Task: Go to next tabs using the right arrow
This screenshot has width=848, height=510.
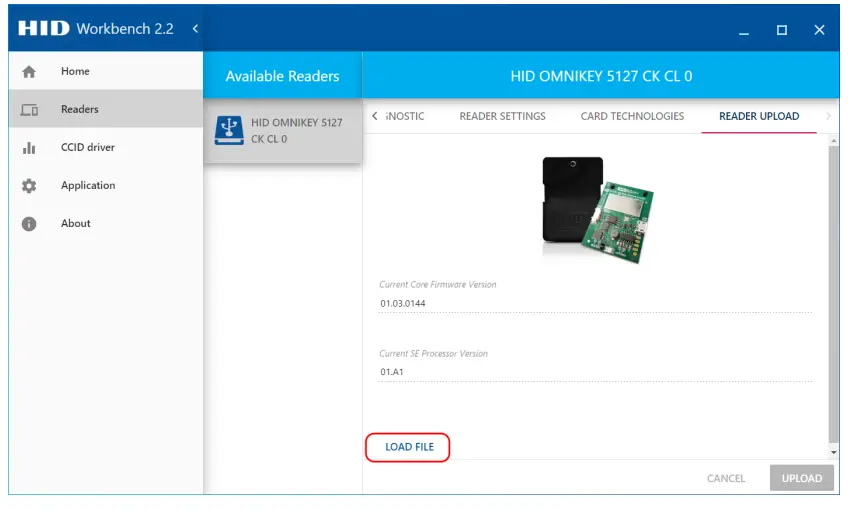Action: (x=828, y=116)
